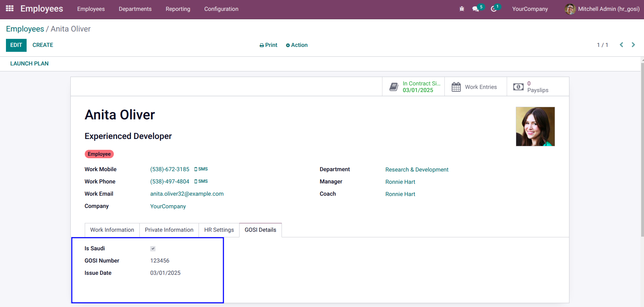This screenshot has width=644, height=307.
Task: Send SMS to Work Phone number
Action: (x=201, y=181)
